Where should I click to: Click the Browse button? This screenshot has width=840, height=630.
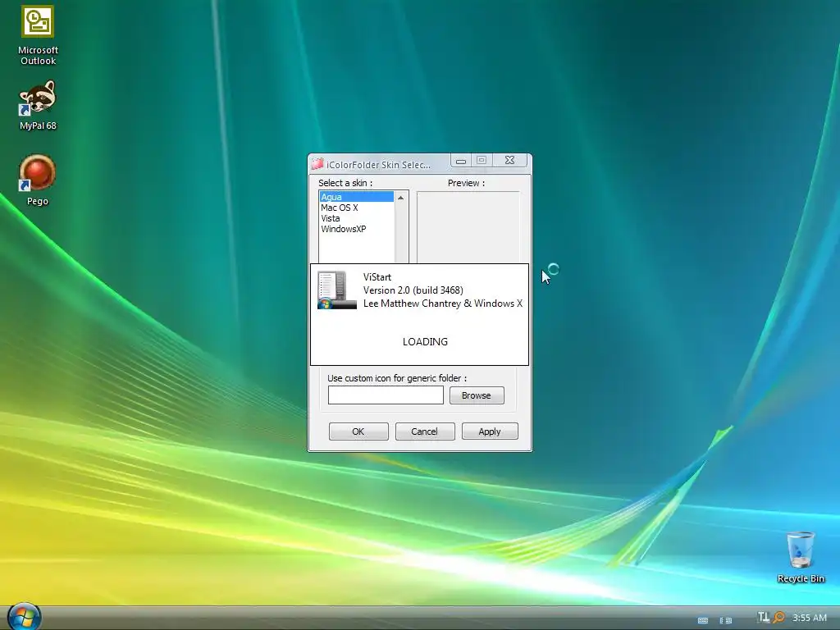[x=477, y=395]
